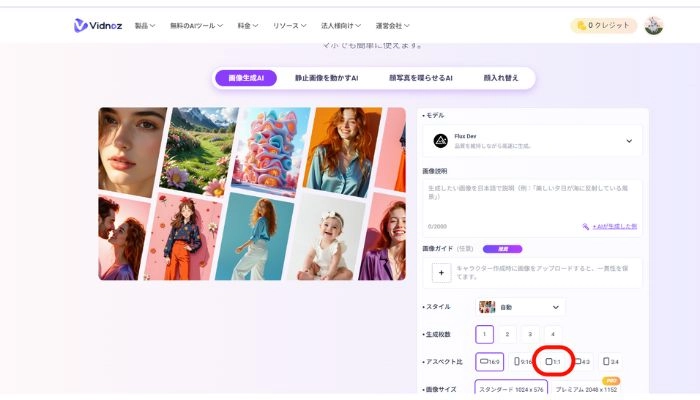This screenshot has width=700, height=400.
Task: Expand the Flux Dev model dropdown
Action: tap(629, 141)
